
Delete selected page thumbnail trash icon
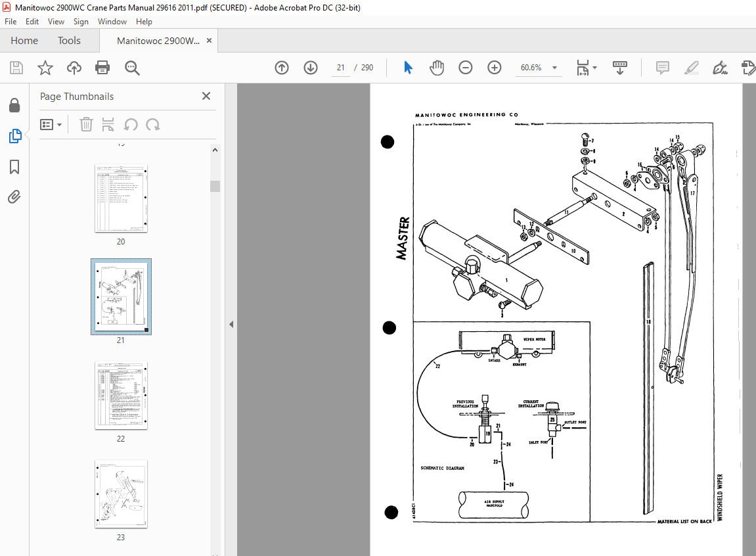coord(86,124)
